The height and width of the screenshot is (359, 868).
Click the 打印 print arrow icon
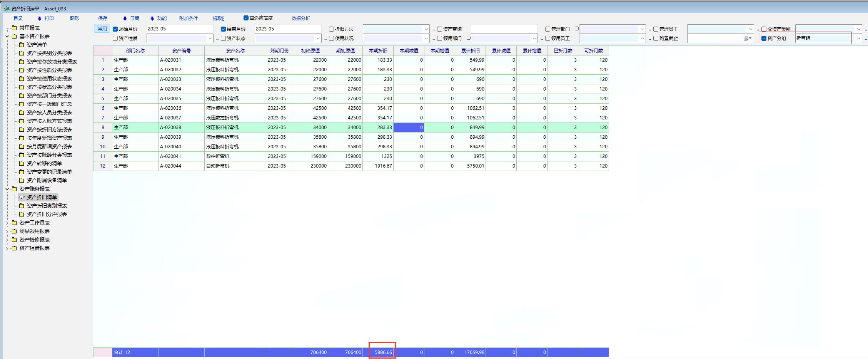(x=39, y=18)
